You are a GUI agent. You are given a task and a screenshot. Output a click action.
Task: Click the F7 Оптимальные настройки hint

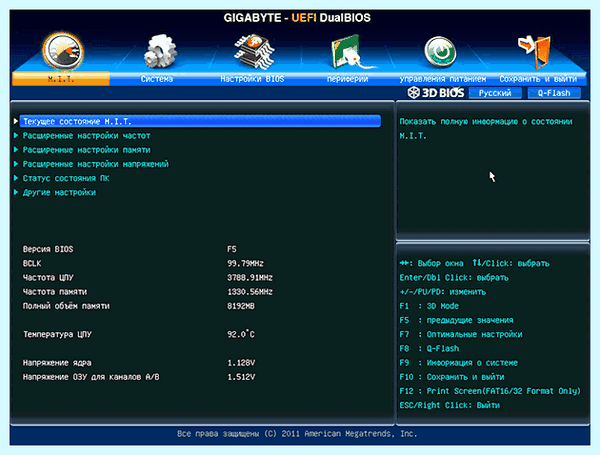click(461, 334)
